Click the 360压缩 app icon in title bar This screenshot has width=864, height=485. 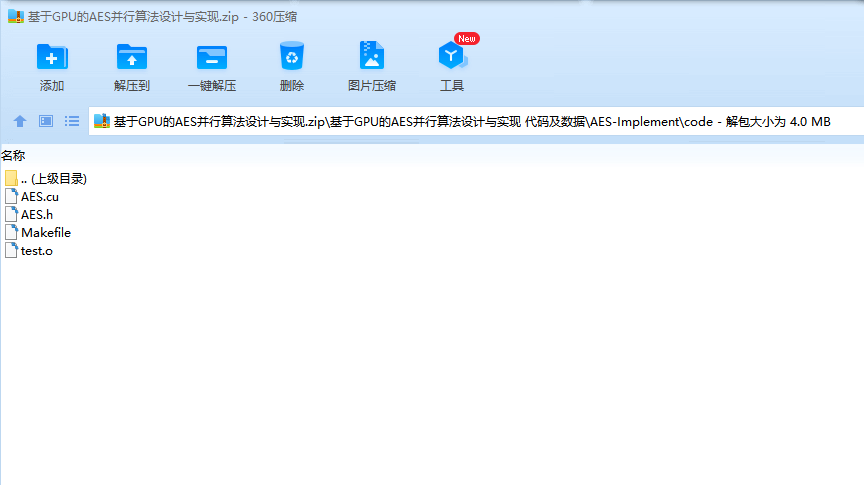pyautogui.click(x=16, y=17)
